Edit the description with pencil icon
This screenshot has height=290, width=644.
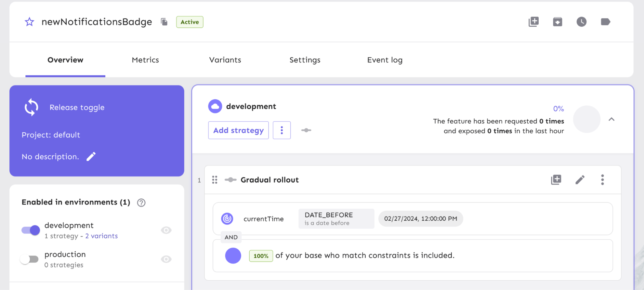(91, 156)
